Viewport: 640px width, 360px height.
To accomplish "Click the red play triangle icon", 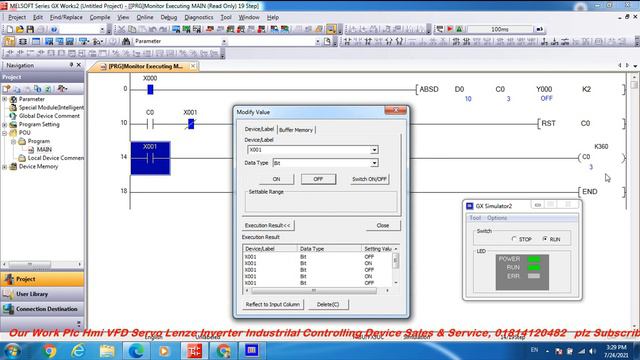I will point(450,29).
